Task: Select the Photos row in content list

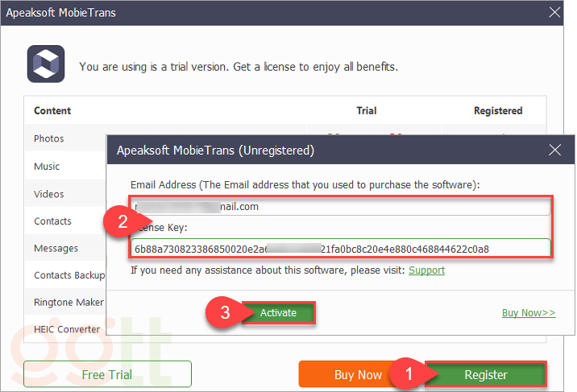Action: (49, 138)
